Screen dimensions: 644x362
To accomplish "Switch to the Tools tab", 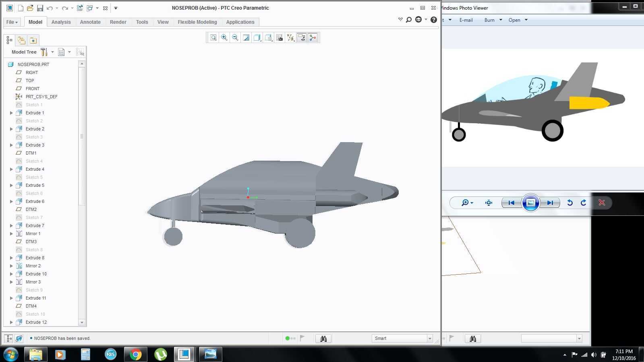I will point(142,22).
